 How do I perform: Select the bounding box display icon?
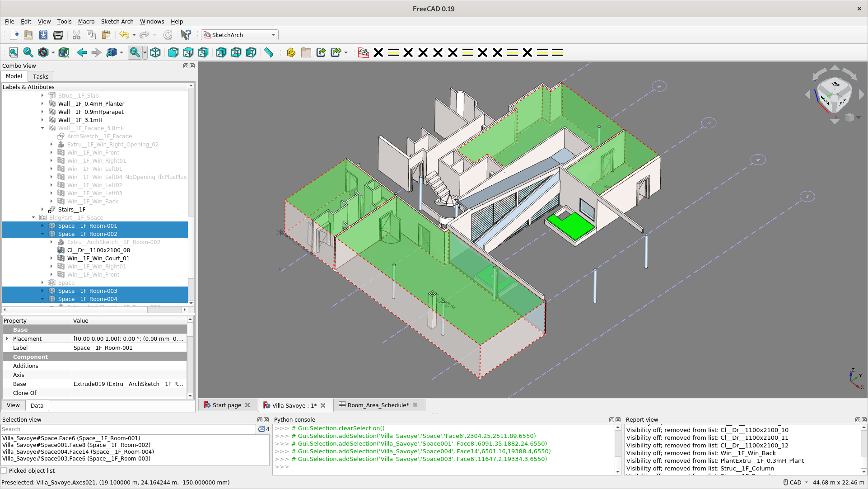tap(64, 52)
